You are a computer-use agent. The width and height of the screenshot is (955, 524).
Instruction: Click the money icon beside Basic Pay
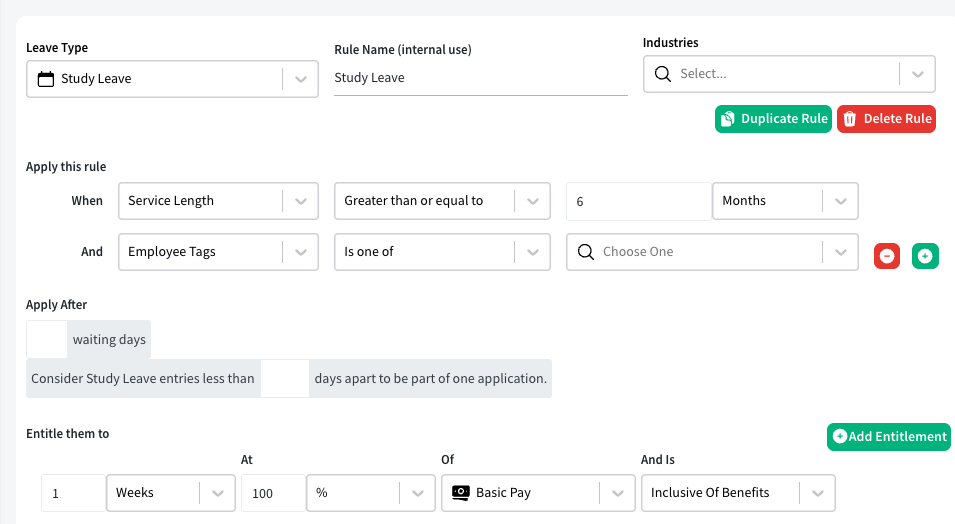click(x=461, y=492)
